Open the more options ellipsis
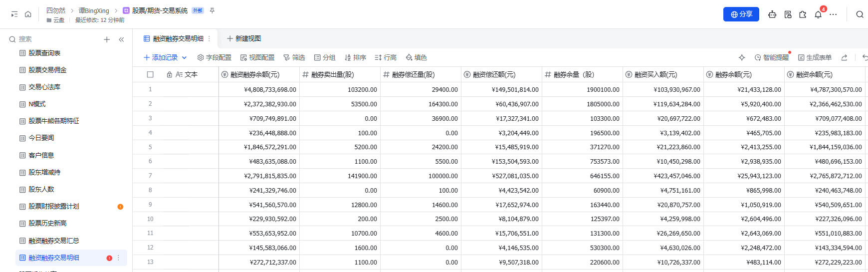868x272 pixels. (x=833, y=14)
